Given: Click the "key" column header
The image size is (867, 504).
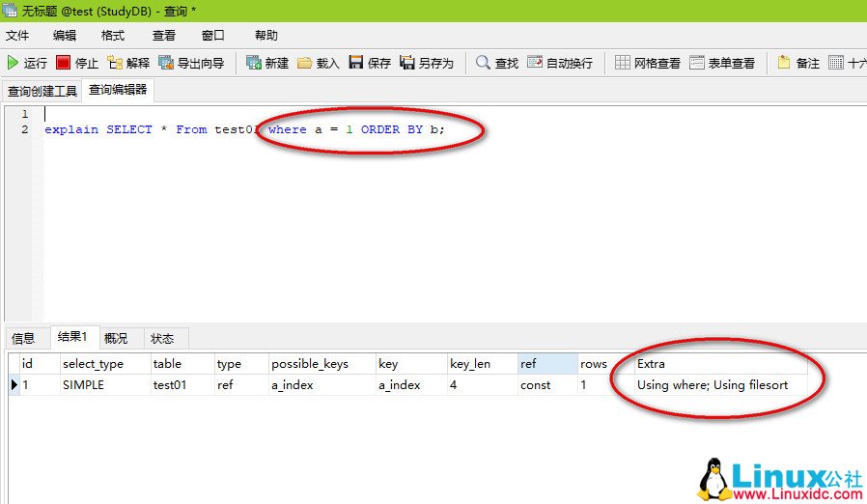Looking at the screenshot, I should [411, 363].
